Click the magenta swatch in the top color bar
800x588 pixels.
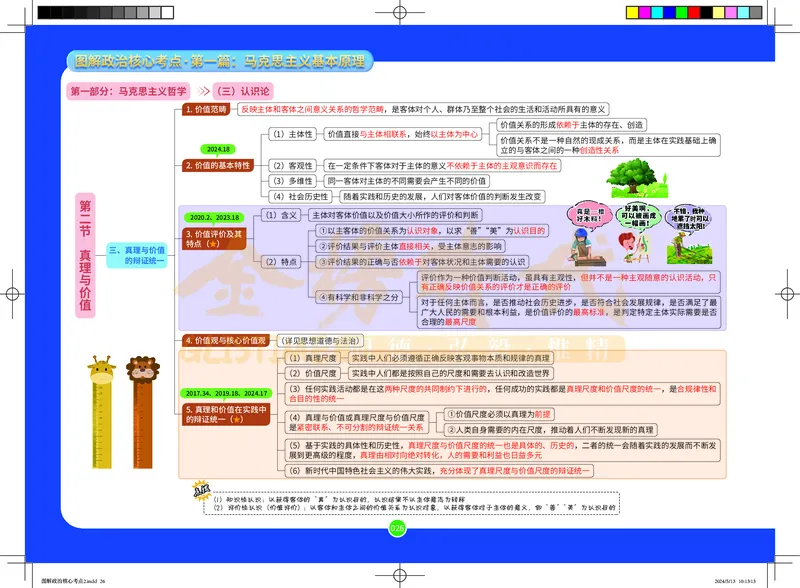click(x=646, y=12)
